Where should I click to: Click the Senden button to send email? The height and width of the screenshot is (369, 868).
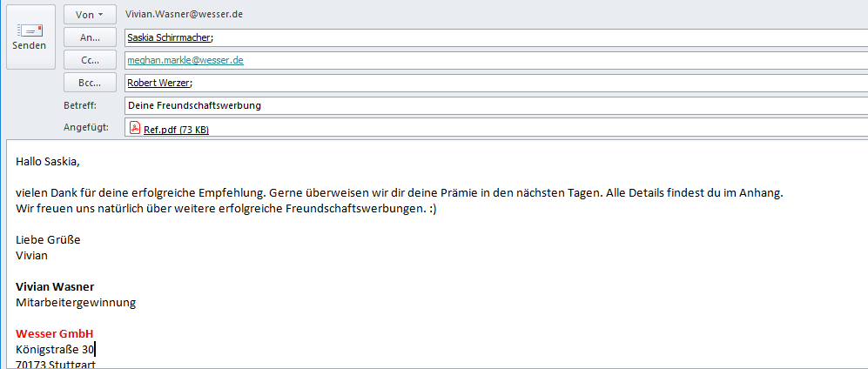click(30, 37)
